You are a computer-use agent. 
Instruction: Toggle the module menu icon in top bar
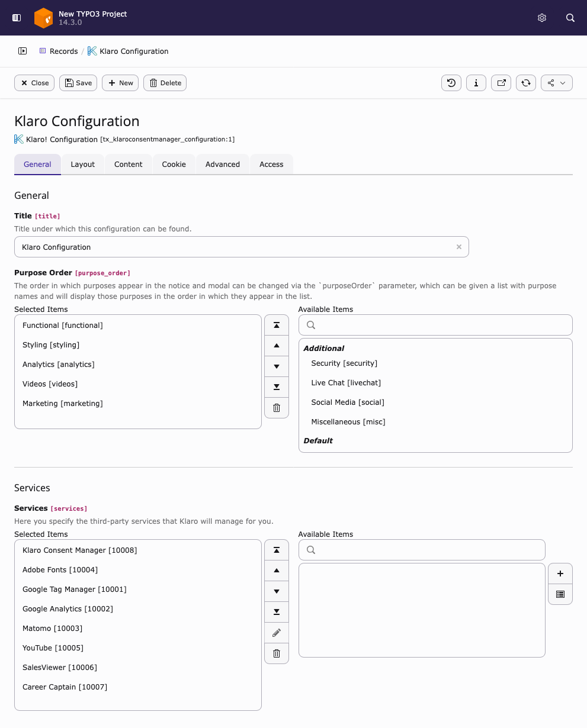[x=17, y=18]
